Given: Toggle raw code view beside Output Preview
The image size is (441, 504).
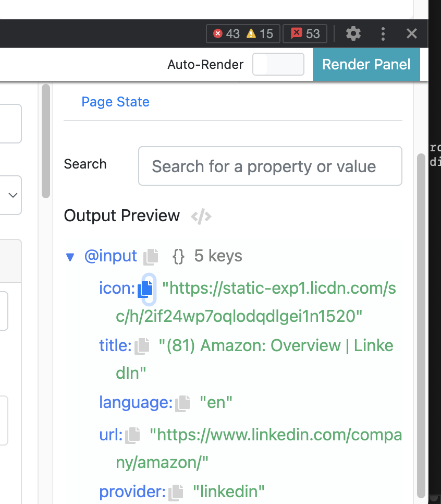Looking at the screenshot, I should [x=201, y=217].
